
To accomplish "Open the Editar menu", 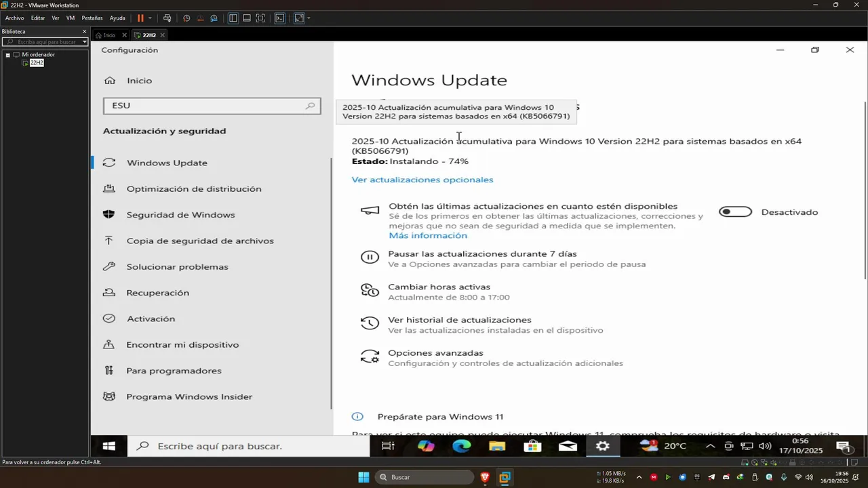I will point(38,18).
